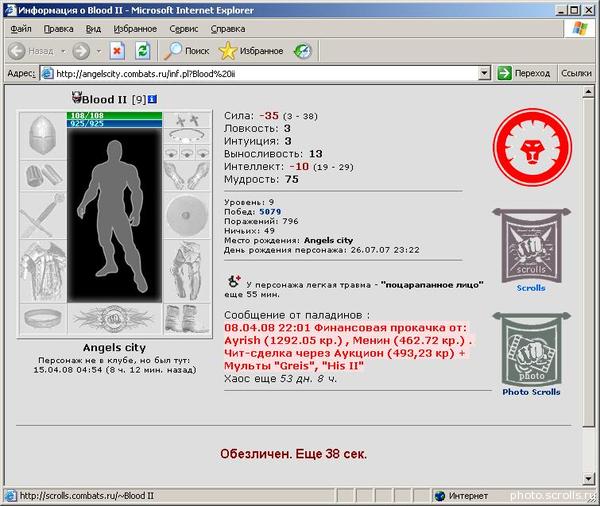Click the Scrolls text link
The image size is (600, 506).
tap(531, 288)
